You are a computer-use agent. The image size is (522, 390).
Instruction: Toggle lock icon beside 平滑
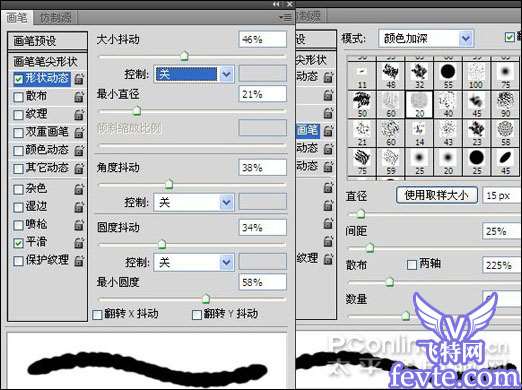pyautogui.click(x=79, y=243)
